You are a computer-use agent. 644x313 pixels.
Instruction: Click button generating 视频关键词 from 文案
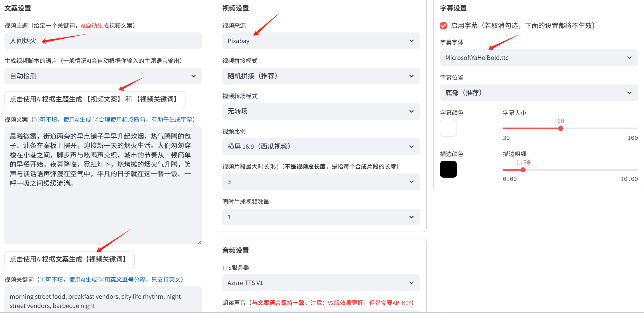tap(69, 259)
